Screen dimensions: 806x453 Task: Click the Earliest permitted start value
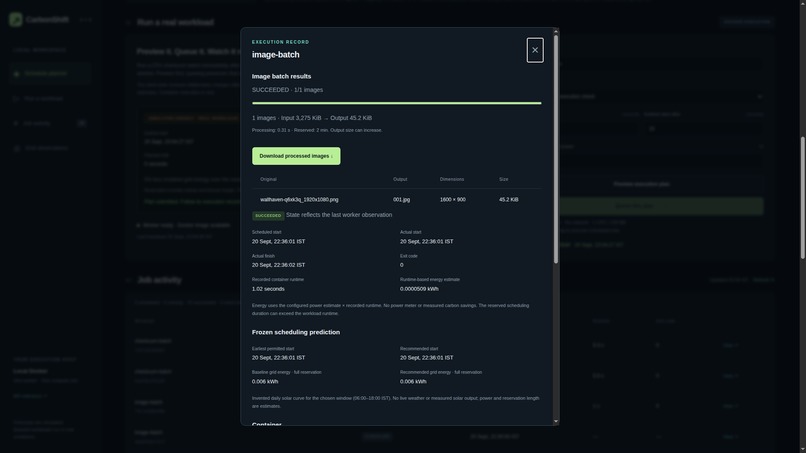tap(278, 357)
